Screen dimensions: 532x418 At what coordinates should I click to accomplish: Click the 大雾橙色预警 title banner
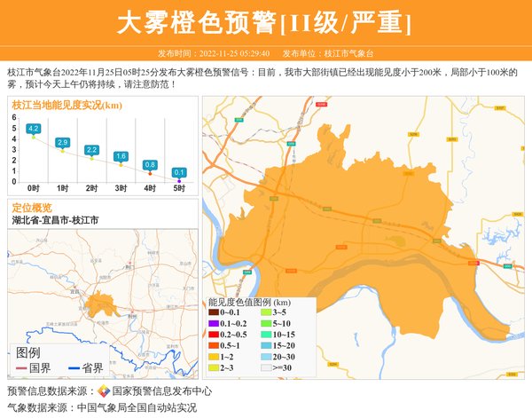point(265,23)
